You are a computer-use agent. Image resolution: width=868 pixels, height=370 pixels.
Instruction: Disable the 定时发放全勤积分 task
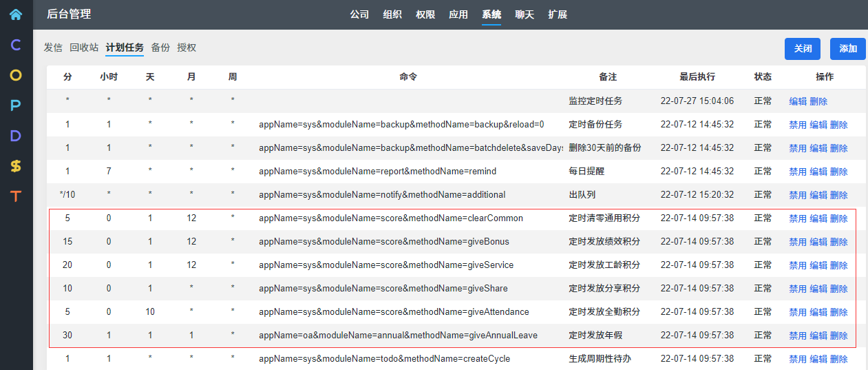[x=798, y=312]
